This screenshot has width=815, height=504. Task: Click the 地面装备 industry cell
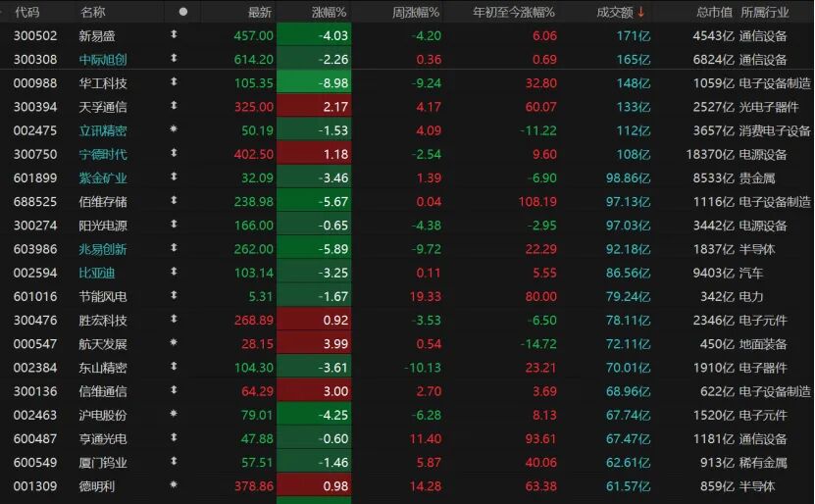click(763, 344)
